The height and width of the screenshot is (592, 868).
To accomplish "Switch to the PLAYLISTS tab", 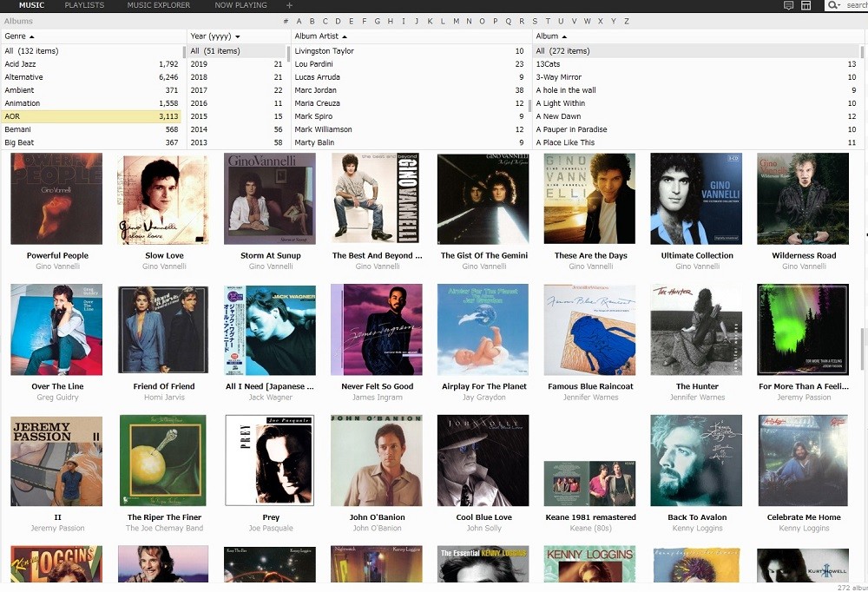I will (x=84, y=5).
